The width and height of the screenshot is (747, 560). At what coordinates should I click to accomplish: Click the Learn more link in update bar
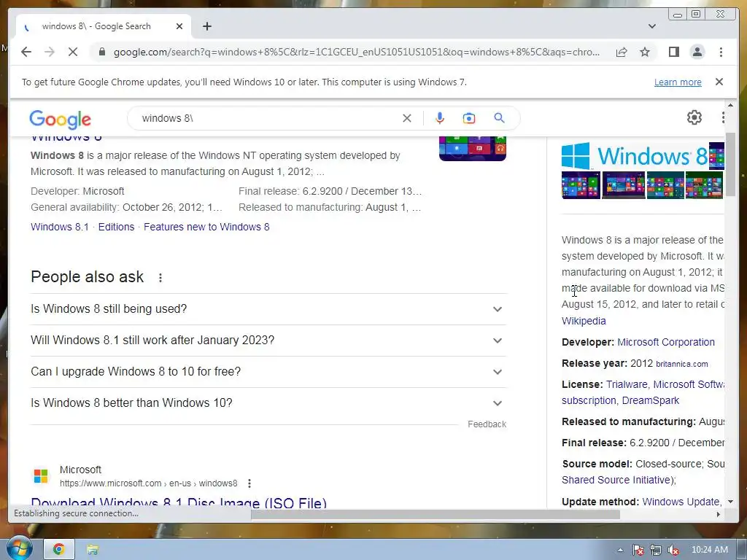[678, 82]
